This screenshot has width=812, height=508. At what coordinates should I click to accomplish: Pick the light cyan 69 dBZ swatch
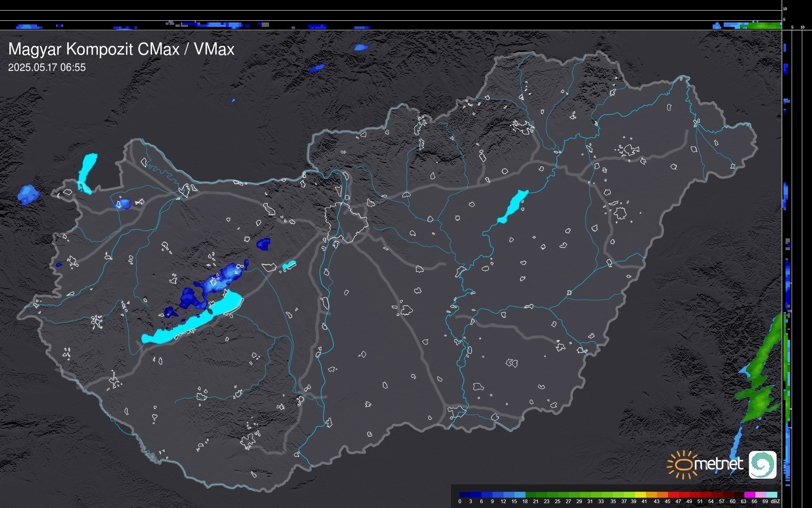coord(771,495)
